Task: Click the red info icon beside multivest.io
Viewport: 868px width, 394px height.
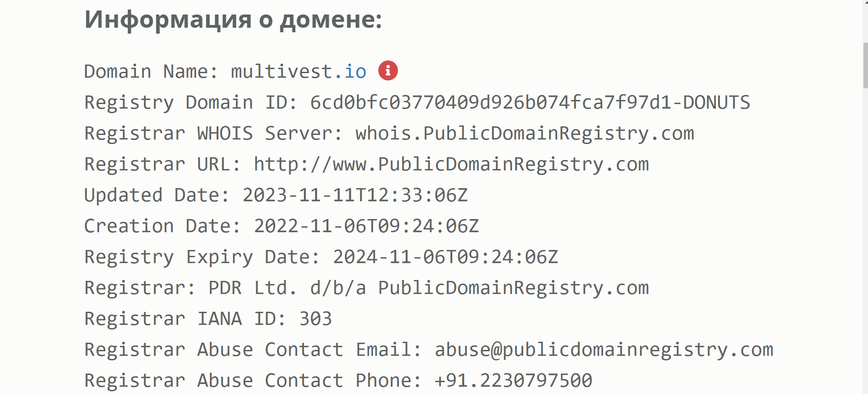Action: pyautogui.click(x=388, y=70)
